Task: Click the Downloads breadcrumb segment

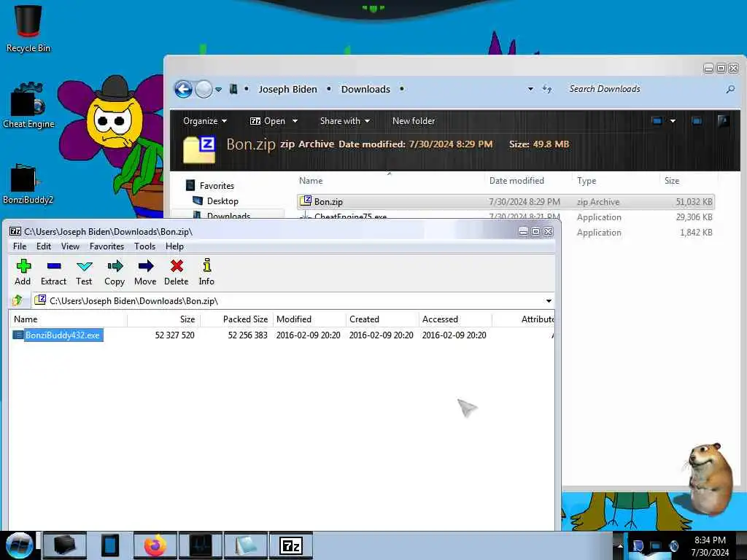Action: click(x=365, y=89)
